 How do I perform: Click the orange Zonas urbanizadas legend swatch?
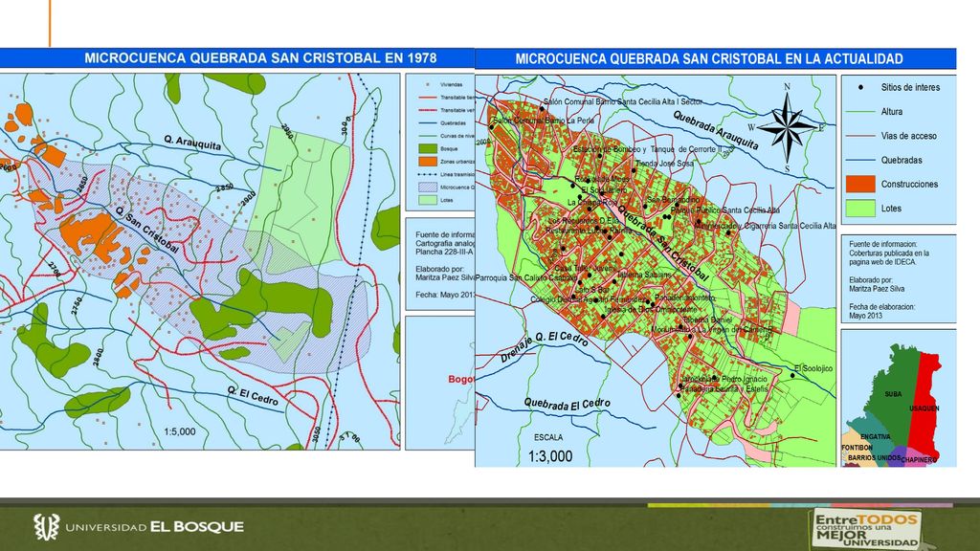point(427,161)
